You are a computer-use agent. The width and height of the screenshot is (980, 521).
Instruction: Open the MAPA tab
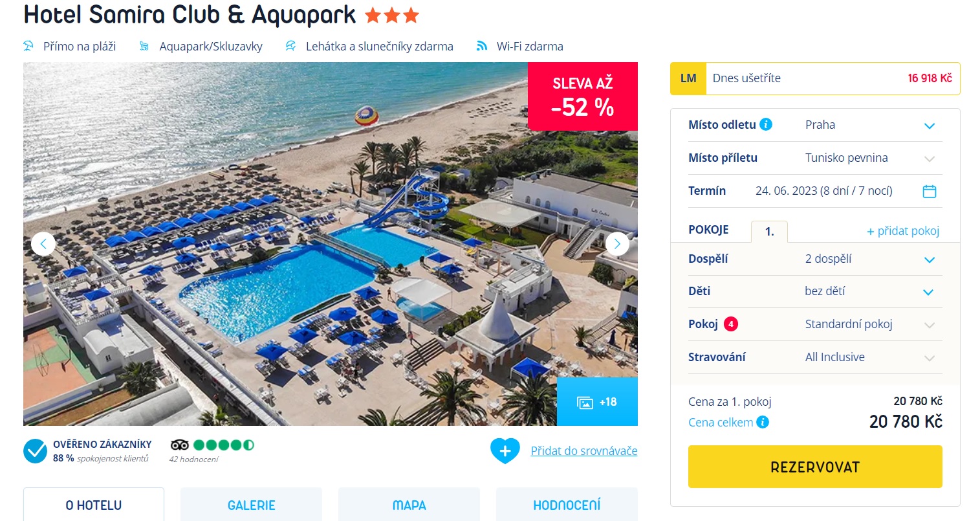pos(409,505)
